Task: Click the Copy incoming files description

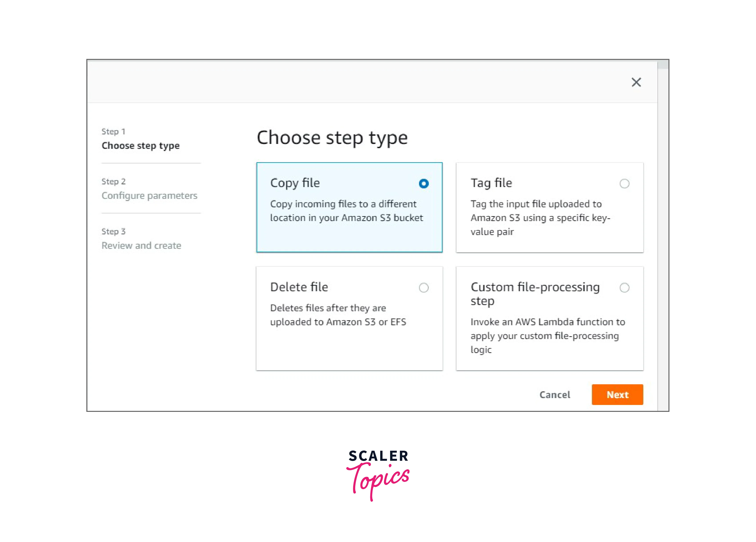Action: (346, 211)
